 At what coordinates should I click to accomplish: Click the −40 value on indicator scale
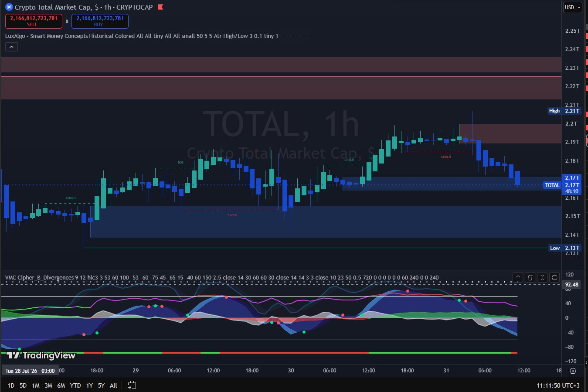[569, 333]
